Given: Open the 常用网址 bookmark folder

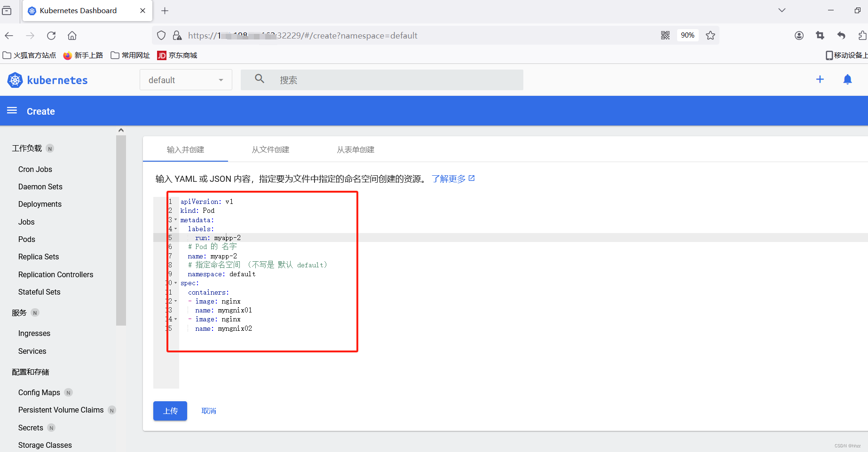Looking at the screenshot, I should tap(130, 55).
